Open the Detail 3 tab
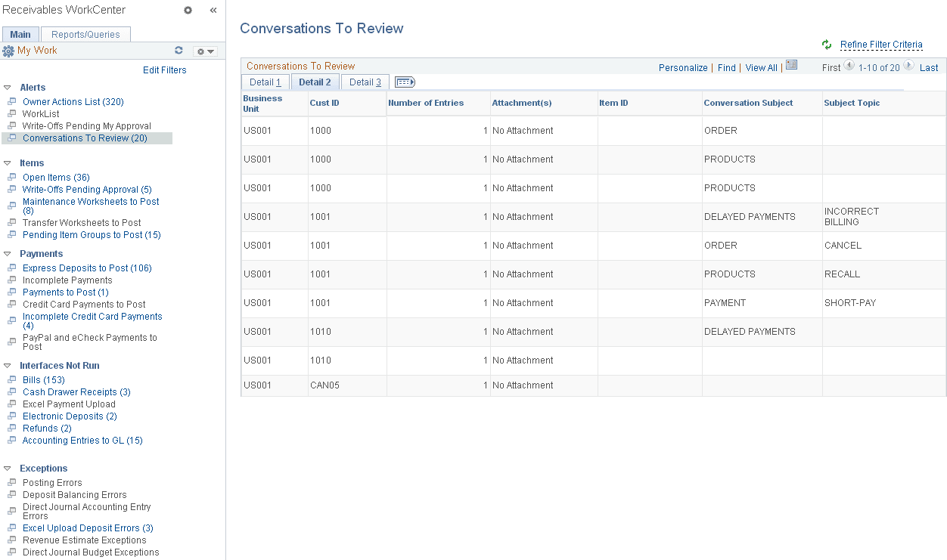Viewport: 947px width, 560px height. coord(365,82)
